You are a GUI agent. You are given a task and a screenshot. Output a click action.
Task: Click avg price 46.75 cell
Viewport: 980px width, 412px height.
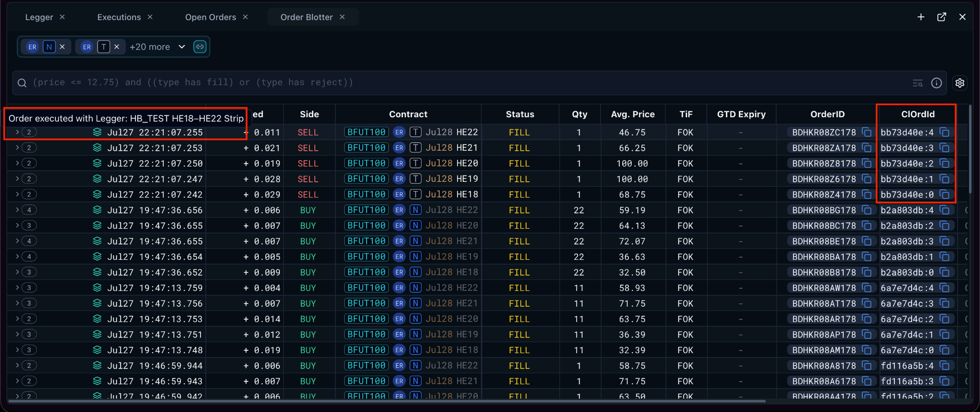[x=632, y=132]
